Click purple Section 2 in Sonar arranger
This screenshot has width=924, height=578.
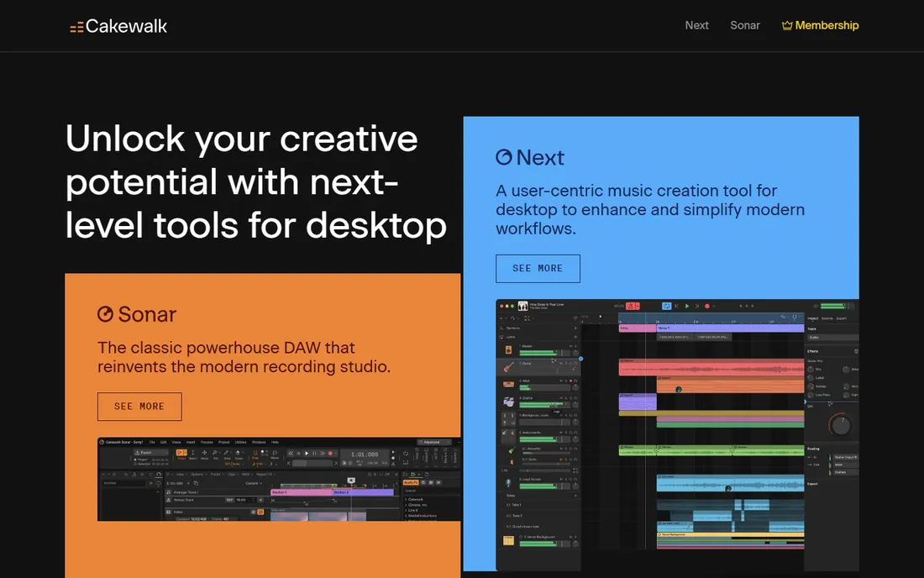click(x=362, y=492)
